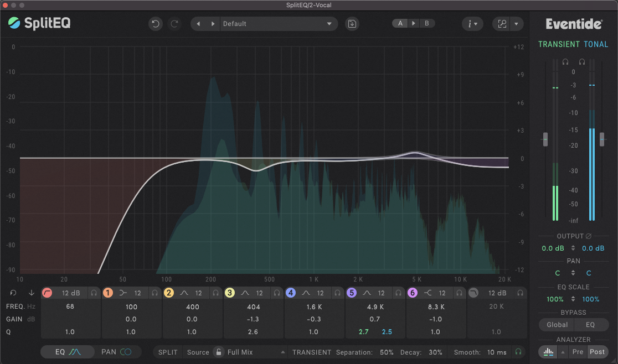Click the Tonal output fader handle

tap(602, 139)
